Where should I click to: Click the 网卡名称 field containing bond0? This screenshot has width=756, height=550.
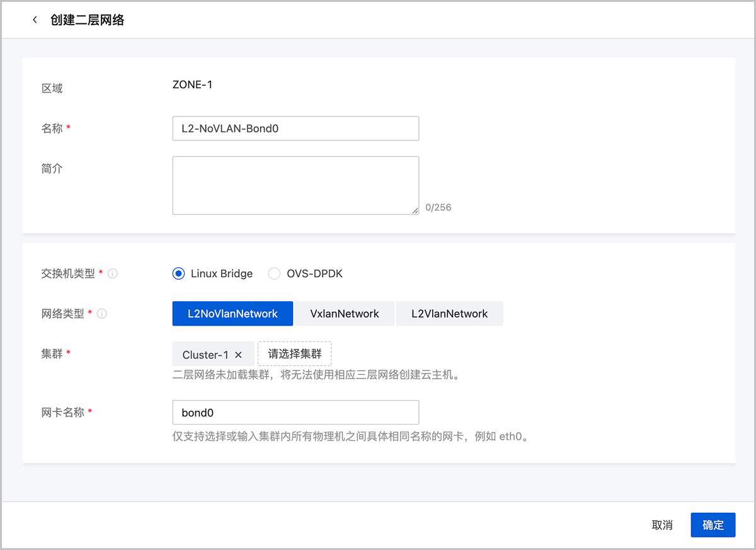pos(295,413)
